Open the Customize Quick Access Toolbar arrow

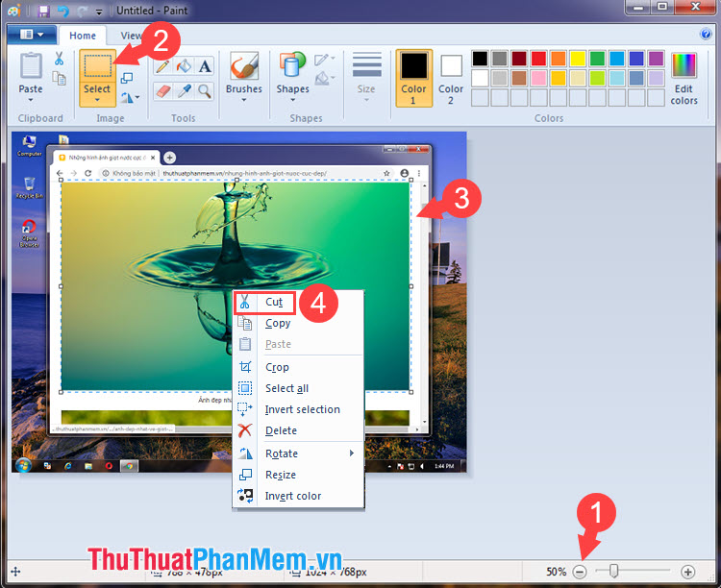pos(99,12)
